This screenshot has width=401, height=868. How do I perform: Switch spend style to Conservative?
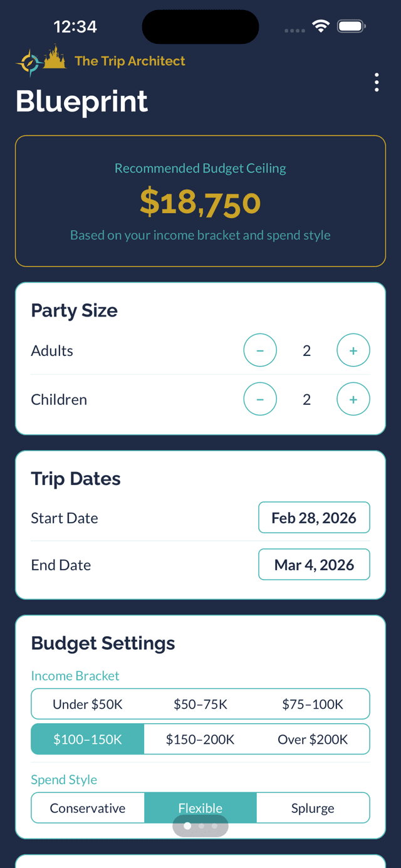(x=88, y=808)
